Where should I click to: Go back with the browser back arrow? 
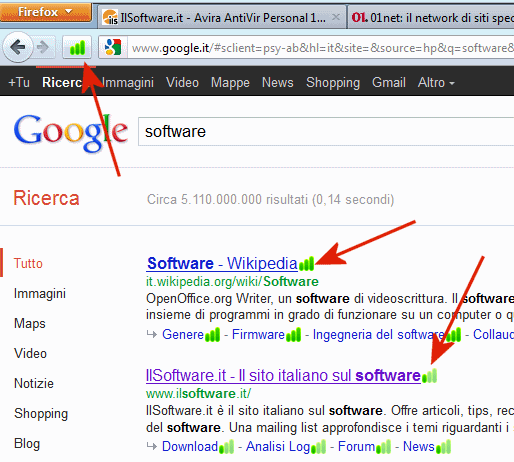point(18,47)
